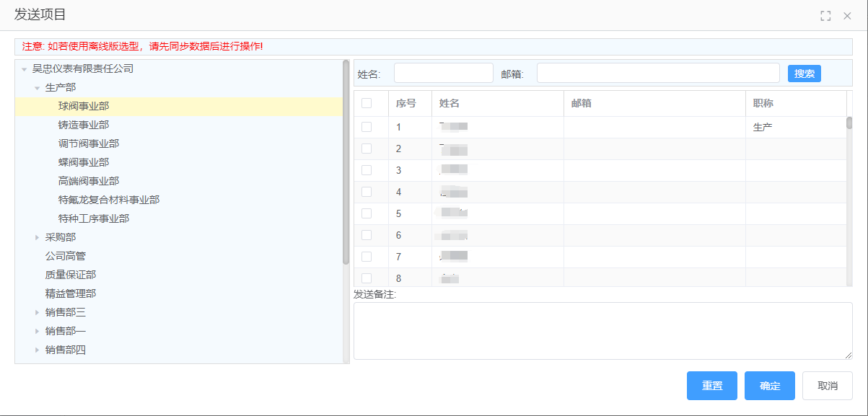Check the checkbox for row 1
Screen dimensions: 868x416
(367, 127)
